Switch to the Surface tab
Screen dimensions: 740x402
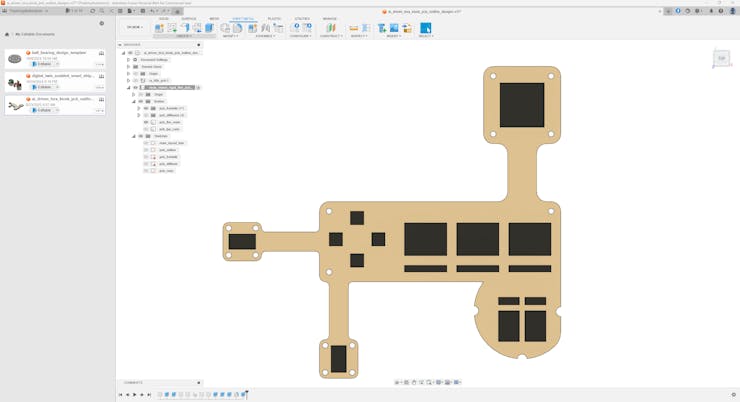(189, 19)
